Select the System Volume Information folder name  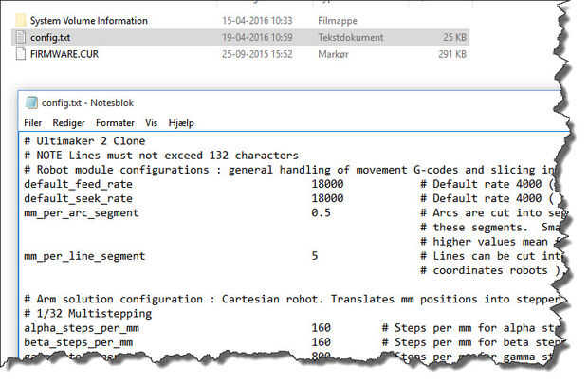89,20
